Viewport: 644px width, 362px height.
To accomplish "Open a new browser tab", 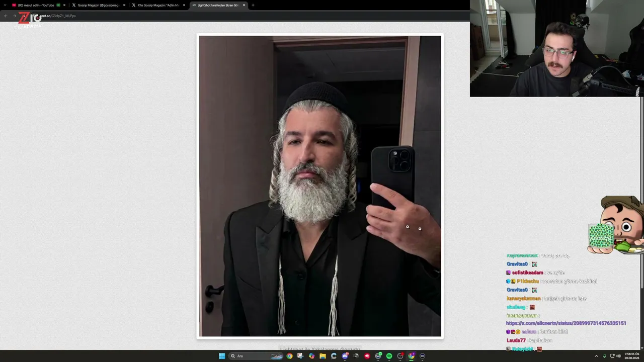I will (x=253, y=5).
